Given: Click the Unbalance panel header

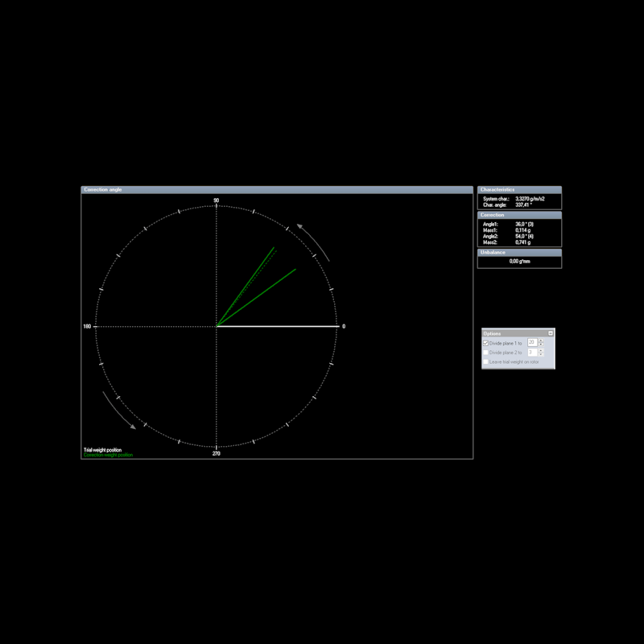Looking at the screenshot, I should 519,253.
